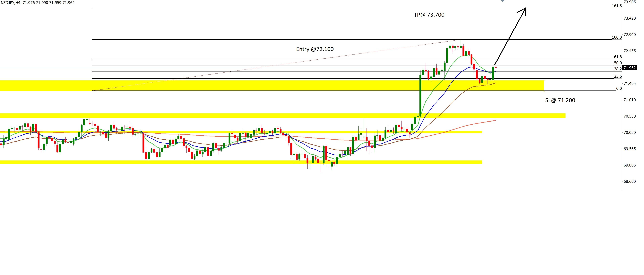Select the yellow support zone near 71.495
This screenshot has width=644, height=275.
(x=272, y=86)
